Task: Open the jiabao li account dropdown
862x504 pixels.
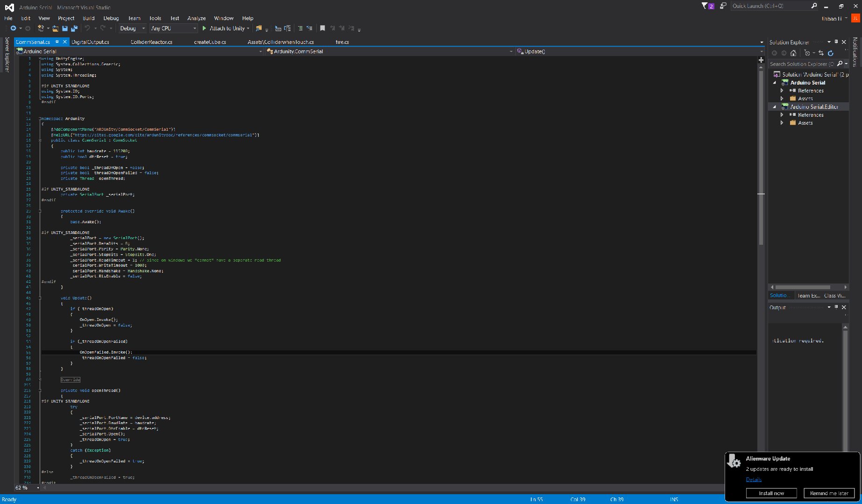Action: click(x=834, y=19)
